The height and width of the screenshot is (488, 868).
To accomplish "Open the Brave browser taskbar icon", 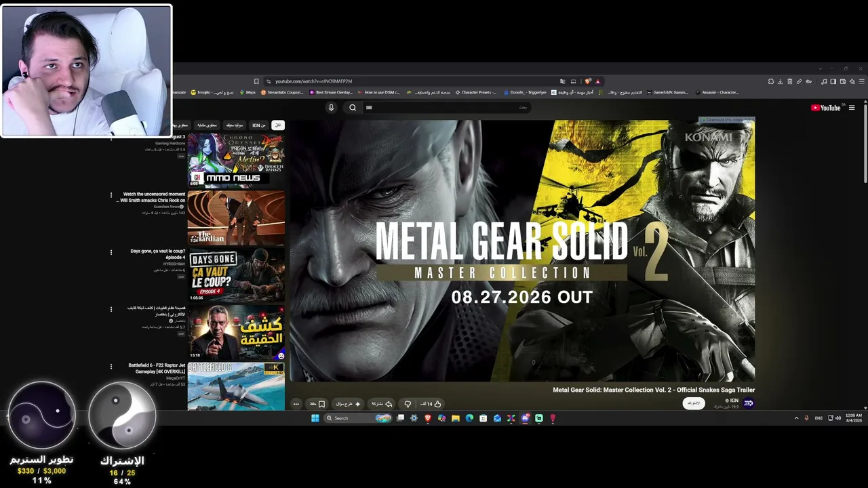I will click(427, 418).
